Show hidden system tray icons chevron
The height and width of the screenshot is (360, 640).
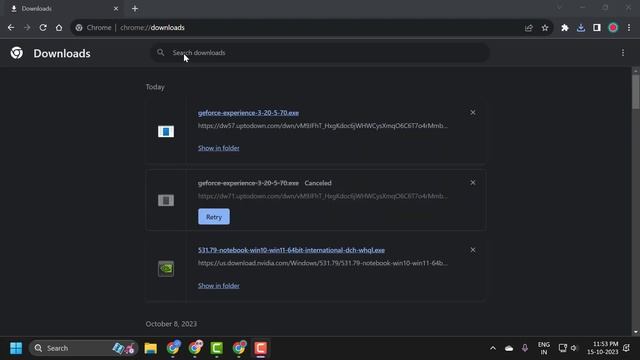[x=493, y=348]
